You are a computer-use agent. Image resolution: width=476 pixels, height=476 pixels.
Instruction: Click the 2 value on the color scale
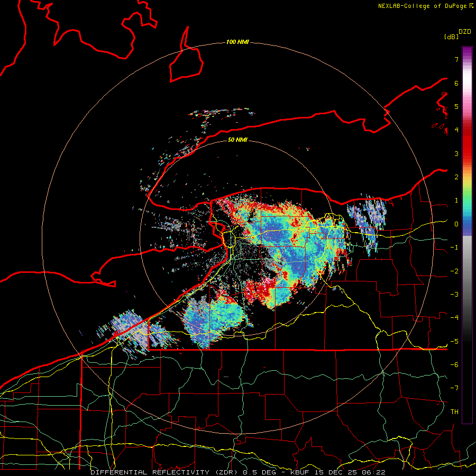click(456, 177)
